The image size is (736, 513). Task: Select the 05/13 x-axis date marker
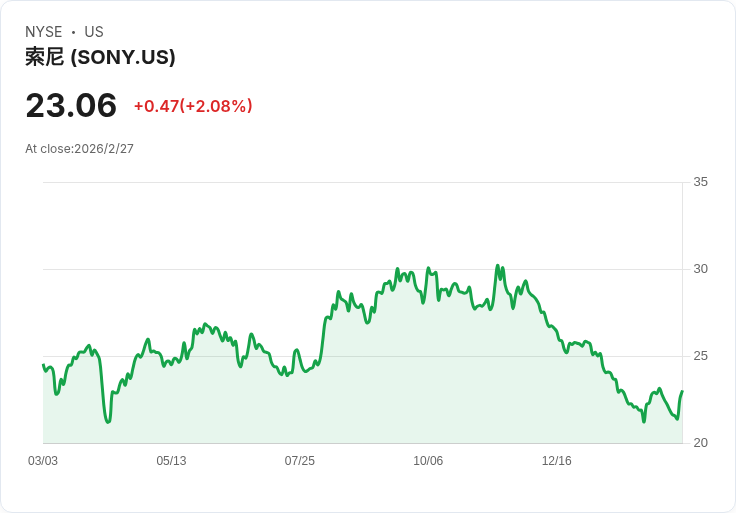point(171,461)
